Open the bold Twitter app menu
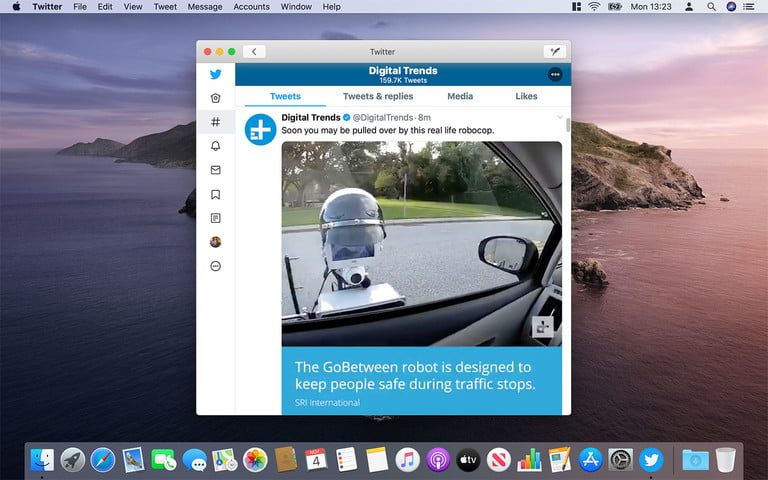768x480 pixels. click(x=47, y=7)
